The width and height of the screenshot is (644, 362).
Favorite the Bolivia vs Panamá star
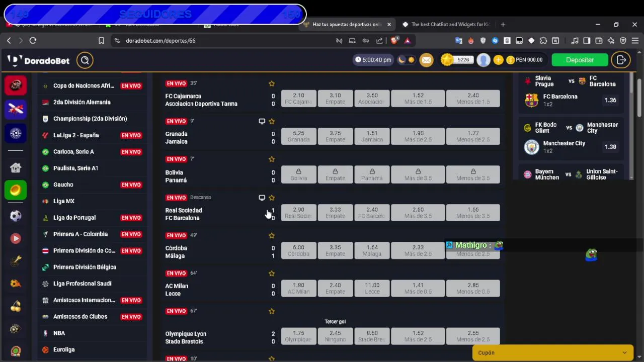coord(272,159)
